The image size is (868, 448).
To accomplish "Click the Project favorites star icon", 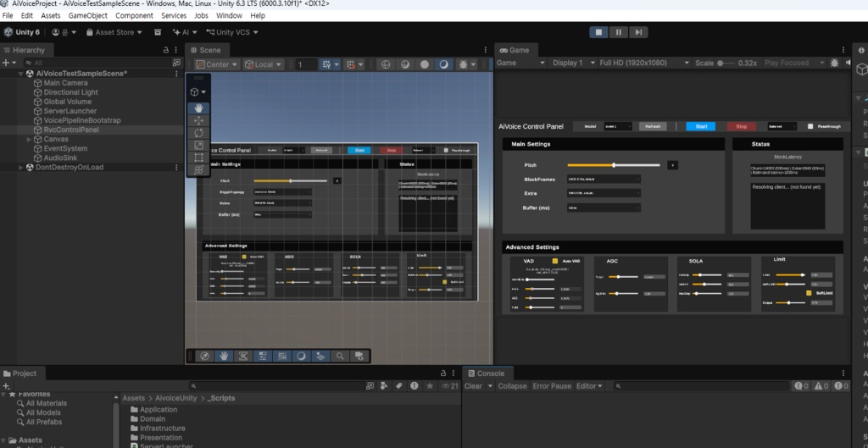I will [430, 386].
